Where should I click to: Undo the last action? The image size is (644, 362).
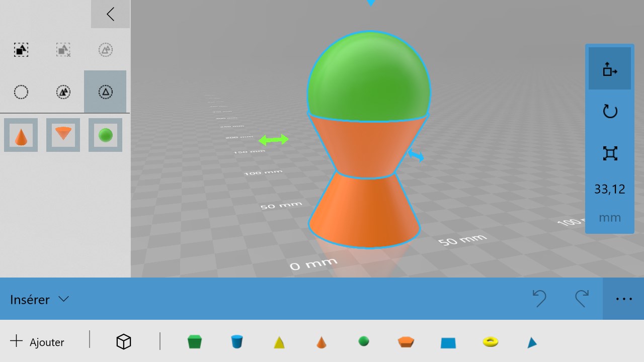pos(539,299)
